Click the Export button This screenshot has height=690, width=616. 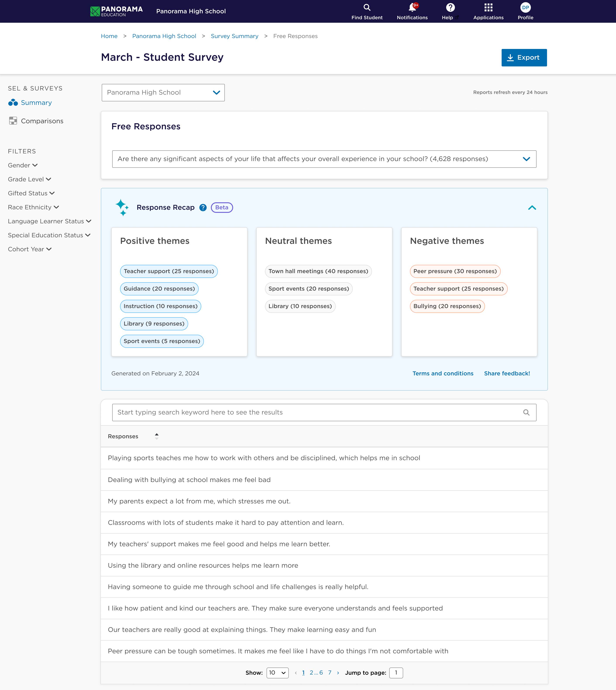524,58
